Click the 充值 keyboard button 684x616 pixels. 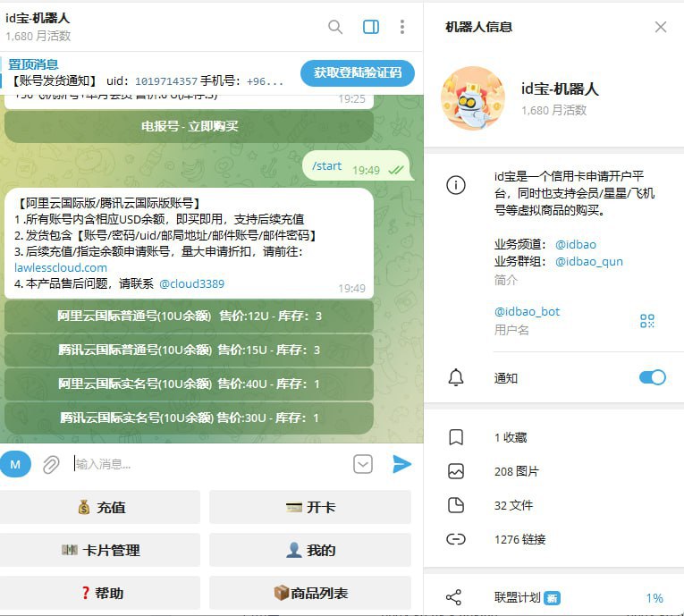100,507
